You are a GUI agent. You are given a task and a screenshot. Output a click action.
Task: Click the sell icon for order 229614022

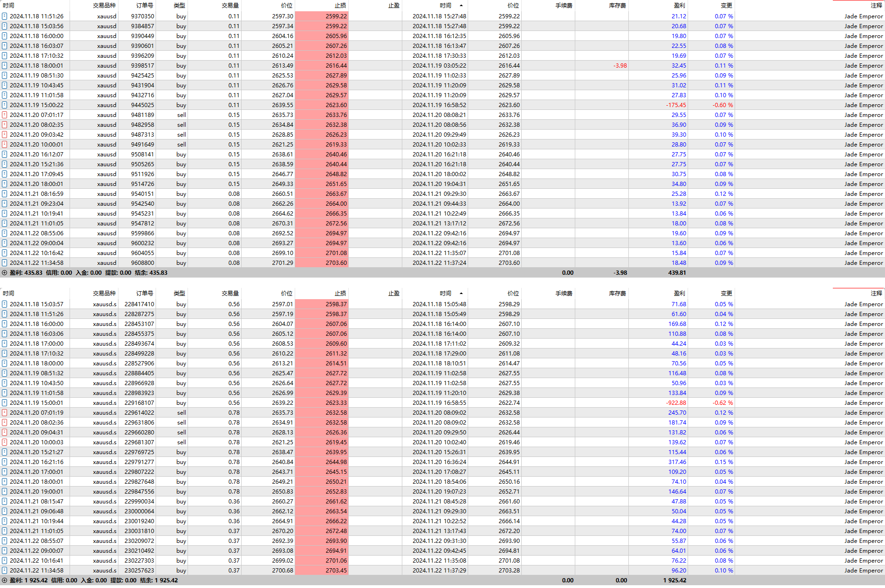tap(4, 412)
